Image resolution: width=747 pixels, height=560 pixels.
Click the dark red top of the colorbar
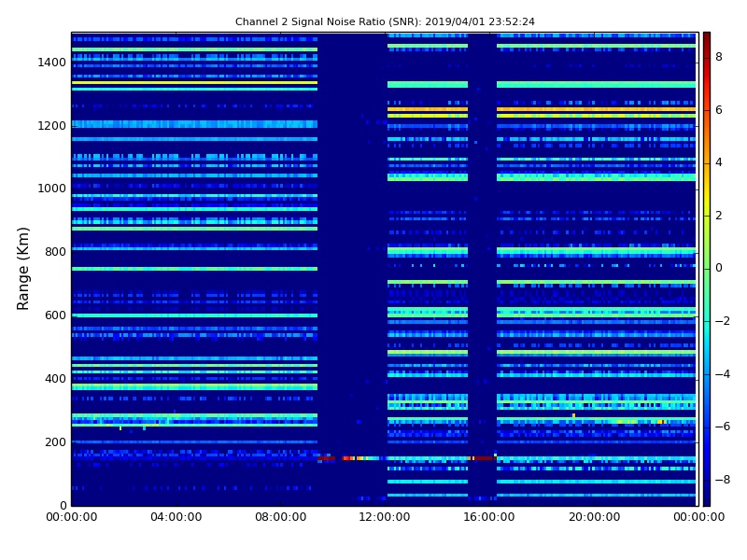[707, 40]
